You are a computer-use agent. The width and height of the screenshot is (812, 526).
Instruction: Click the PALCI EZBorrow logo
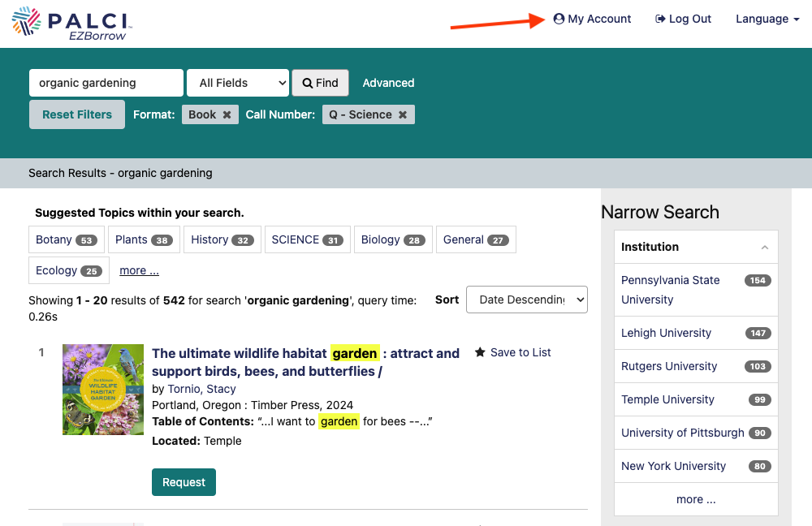coord(71,24)
